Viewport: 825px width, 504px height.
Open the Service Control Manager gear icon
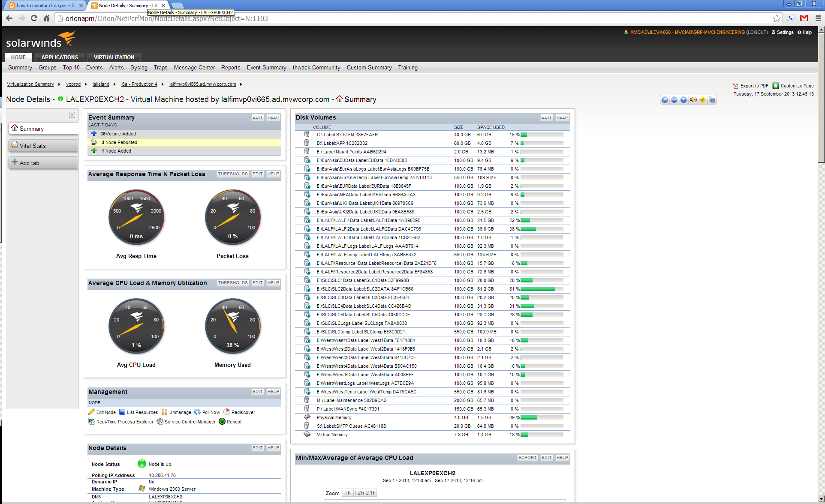160,422
